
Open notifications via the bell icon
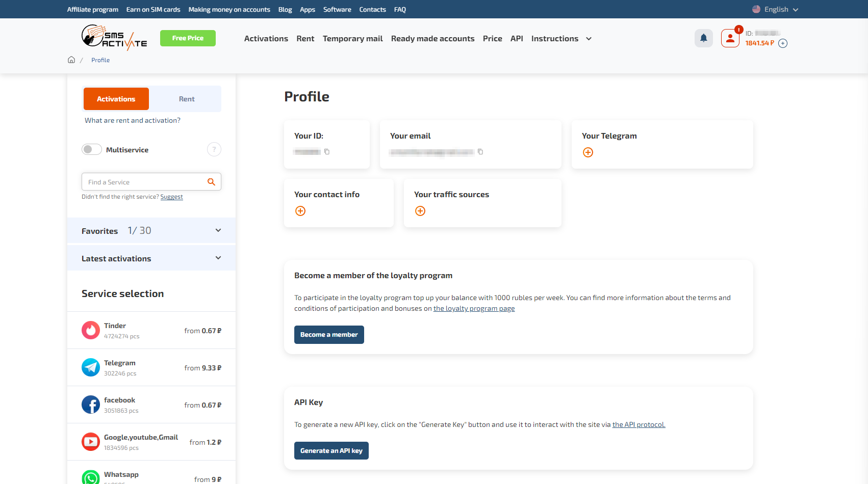point(704,38)
